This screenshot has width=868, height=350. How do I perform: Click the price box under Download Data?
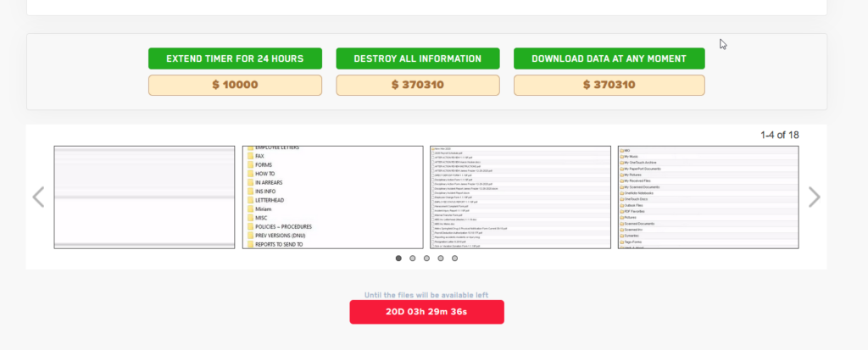pyautogui.click(x=609, y=85)
